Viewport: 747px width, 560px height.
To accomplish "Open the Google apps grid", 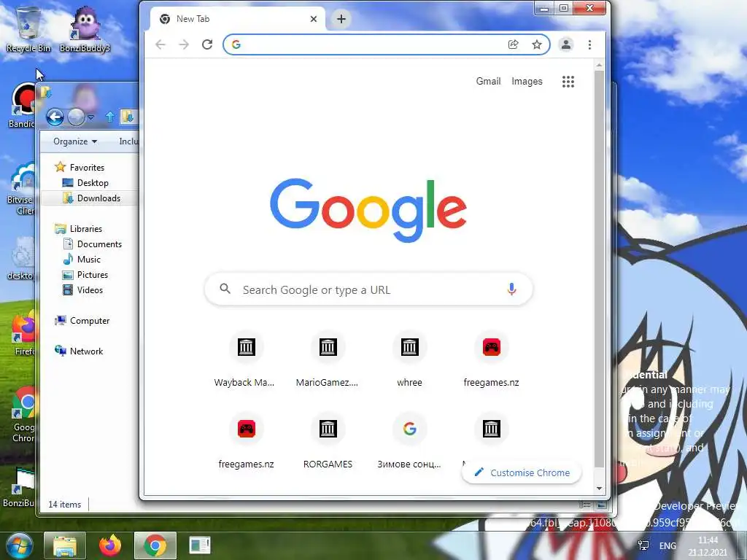I will pyautogui.click(x=568, y=82).
